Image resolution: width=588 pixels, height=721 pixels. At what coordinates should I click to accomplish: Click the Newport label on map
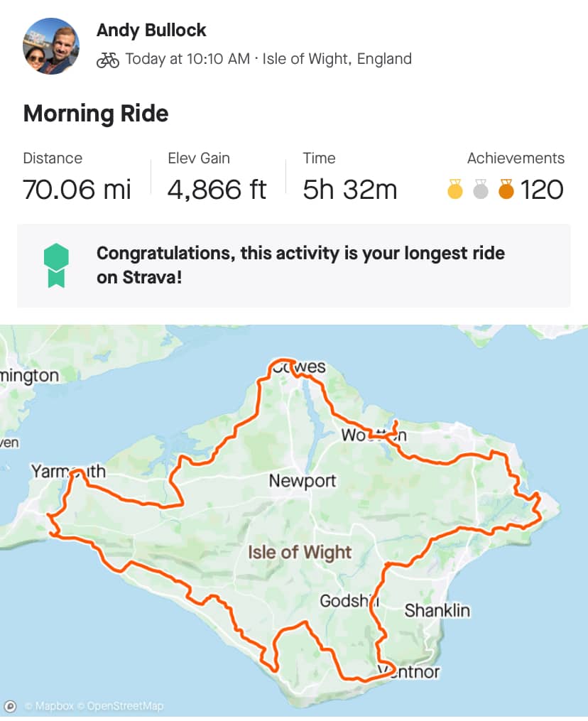303,481
